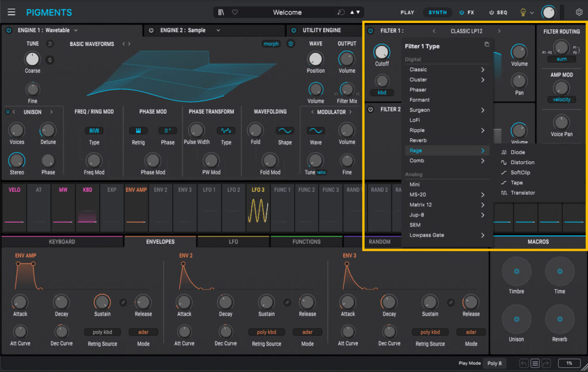This screenshot has height=372, width=588.
Task: Adjust the master volume knob top right
Action: [x=548, y=13]
